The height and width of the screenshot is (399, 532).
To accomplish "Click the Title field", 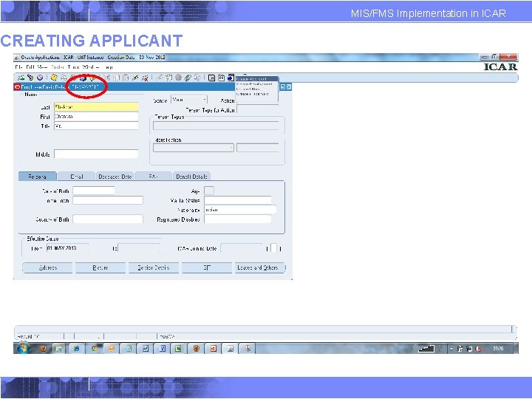I will tap(96, 126).
